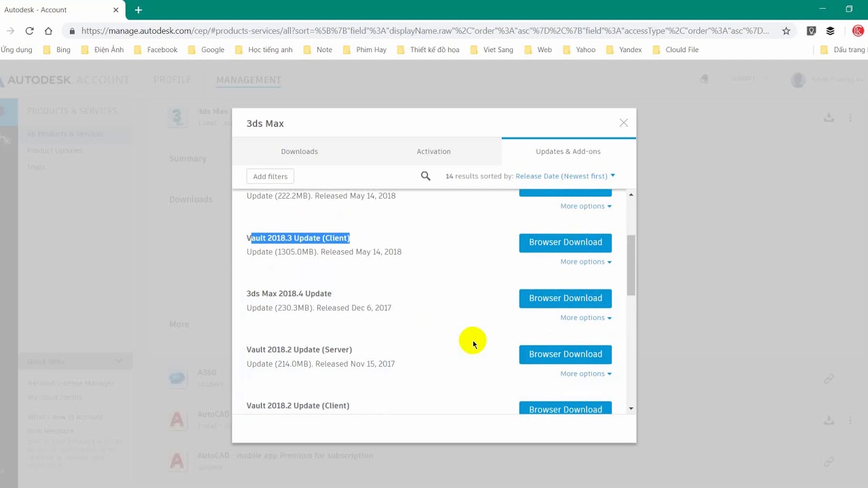Viewport: 868px width, 488px height.
Task: Expand More options for 3ds Max 2018.4
Action: click(x=586, y=318)
